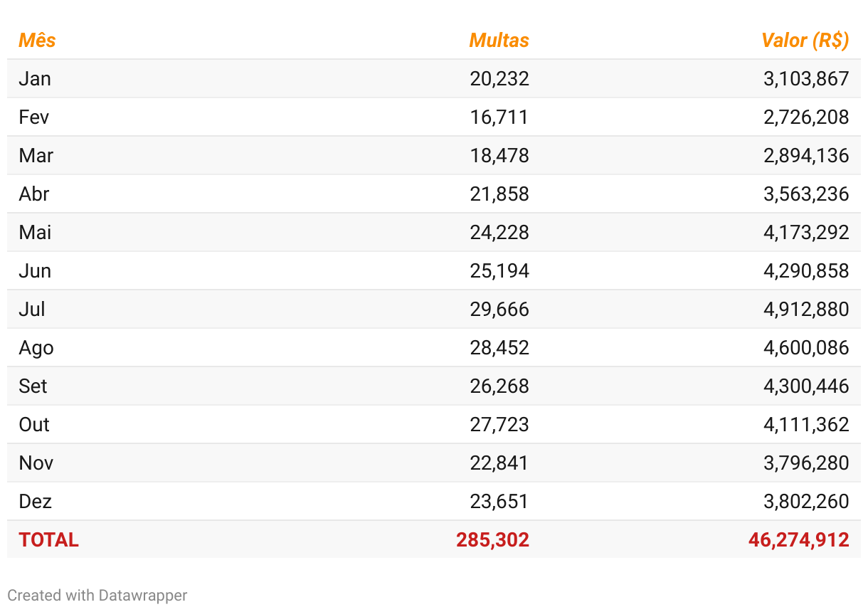This screenshot has width=868, height=612.
Task: Select the Jul row label
Action: click(x=32, y=309)
